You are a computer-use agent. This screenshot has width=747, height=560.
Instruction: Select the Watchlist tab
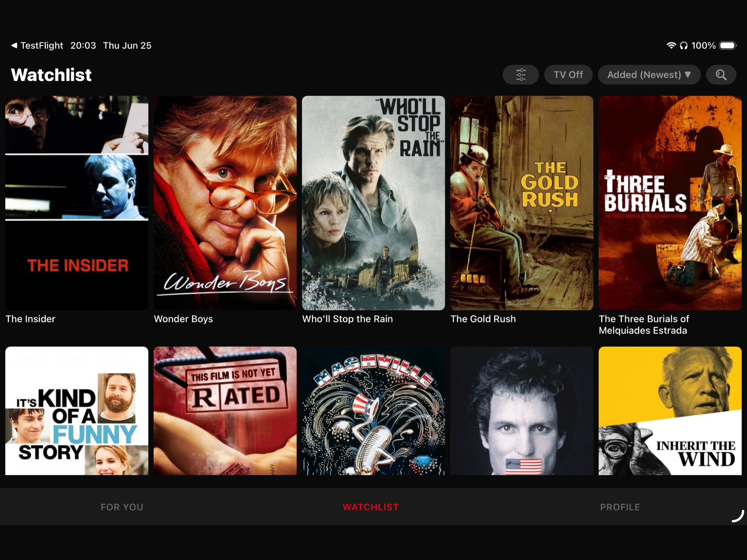(371, 507)
